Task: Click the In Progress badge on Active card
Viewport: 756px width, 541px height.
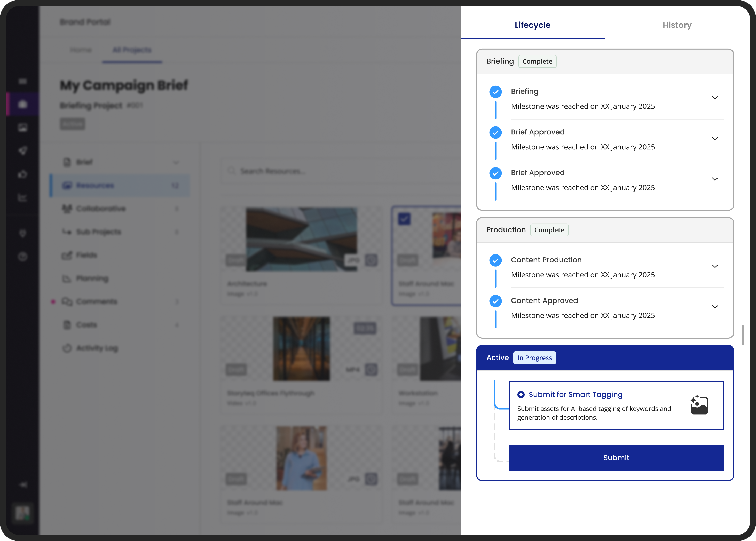Action: [x=534, y=357]
